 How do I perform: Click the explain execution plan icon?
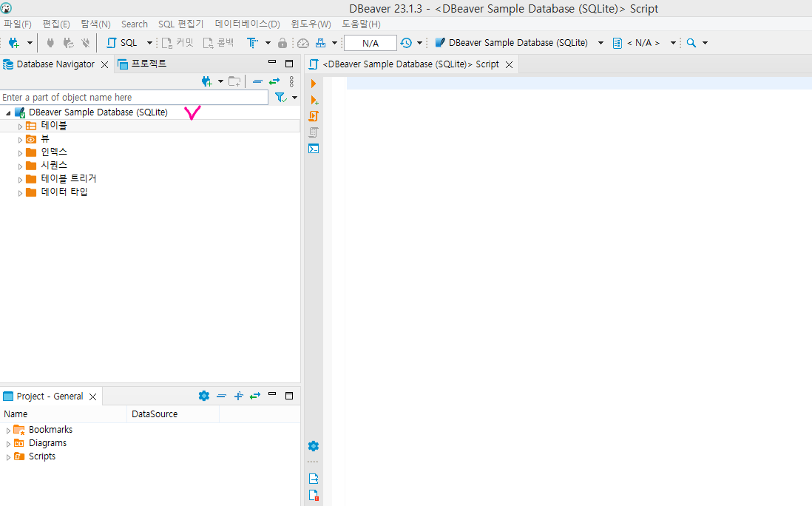pyautogui.click(x=314, y=132)
